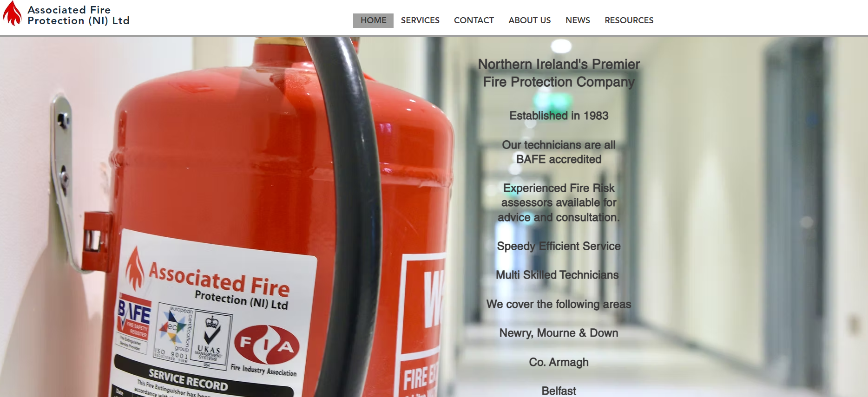This screenshot has height=397, width=868.
Task: Go to the SERVICES page
Action: click(x=420, y=20)
